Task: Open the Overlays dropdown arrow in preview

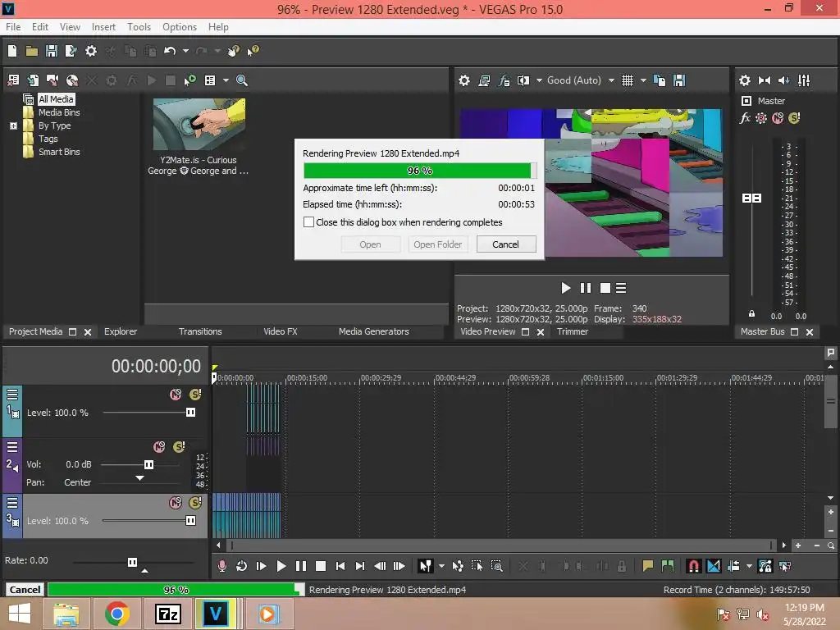Action: [643, 80]
